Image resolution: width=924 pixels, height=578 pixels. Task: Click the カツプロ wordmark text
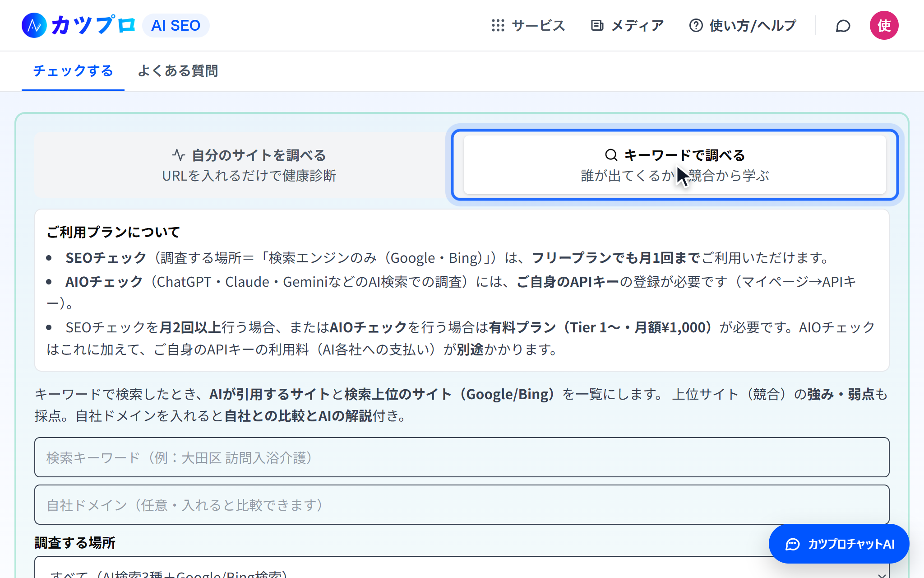[x=92, y=25]
